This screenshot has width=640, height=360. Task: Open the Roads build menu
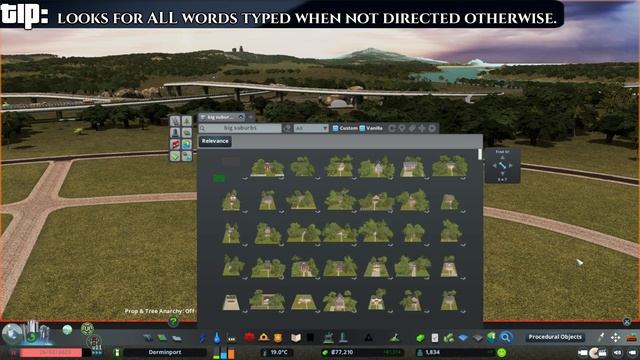coord(148,338)
